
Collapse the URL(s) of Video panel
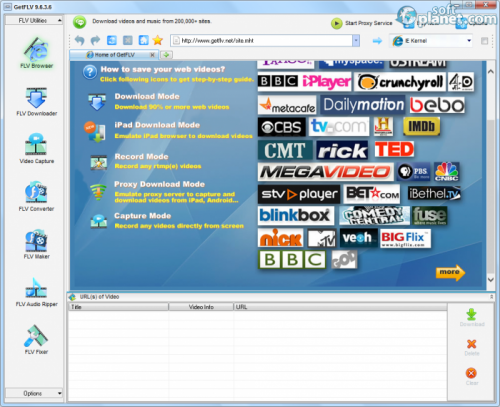pos(491,296)
